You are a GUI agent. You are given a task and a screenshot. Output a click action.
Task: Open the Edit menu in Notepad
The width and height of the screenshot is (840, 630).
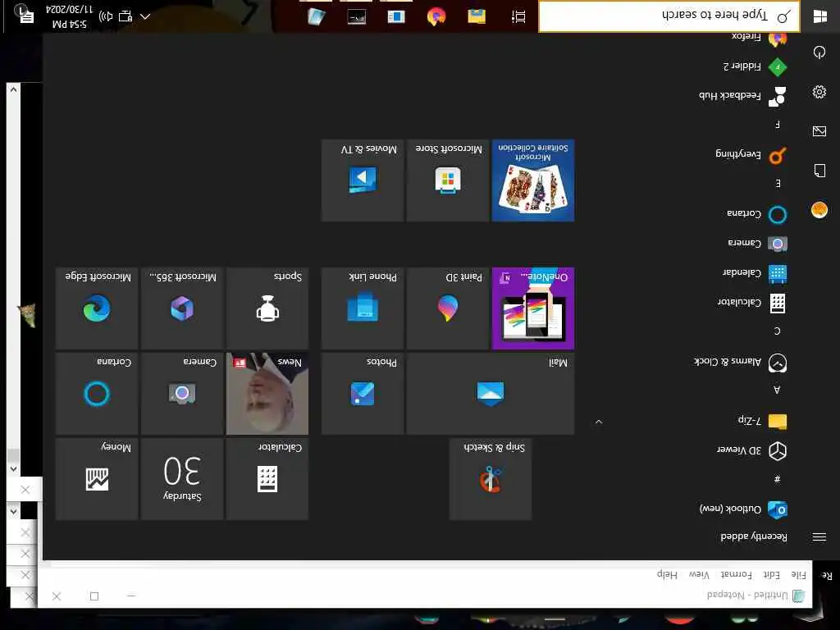[x=771, y=575]
